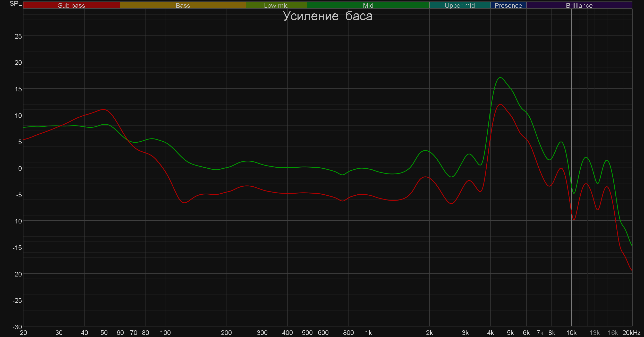Click the red curve's peak near 50 Hz

103,110
